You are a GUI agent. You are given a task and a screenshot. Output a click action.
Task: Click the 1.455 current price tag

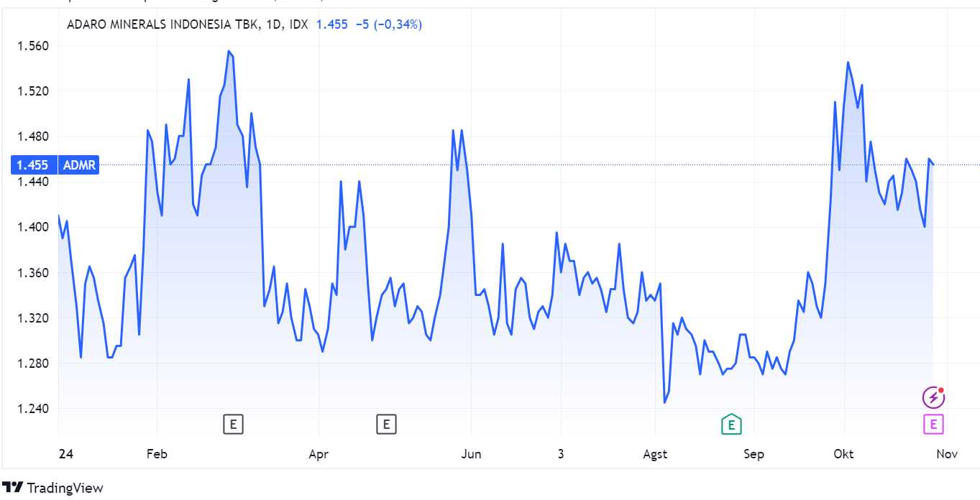pos(33,165)
